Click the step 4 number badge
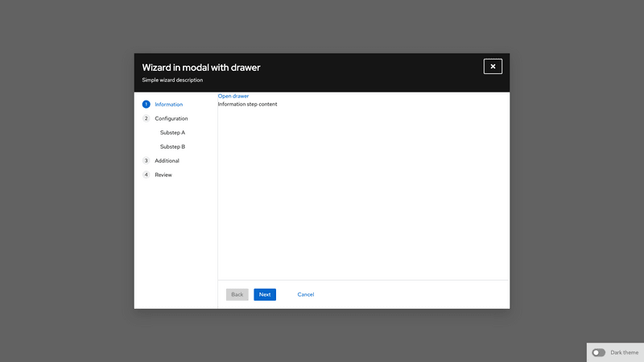 tap(146, 175)
